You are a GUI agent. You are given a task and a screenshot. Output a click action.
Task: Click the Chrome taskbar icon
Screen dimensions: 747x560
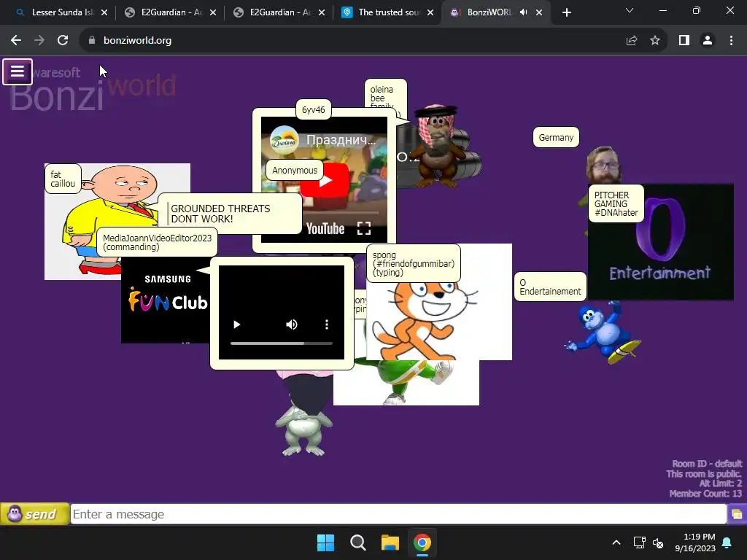point(422,542)
